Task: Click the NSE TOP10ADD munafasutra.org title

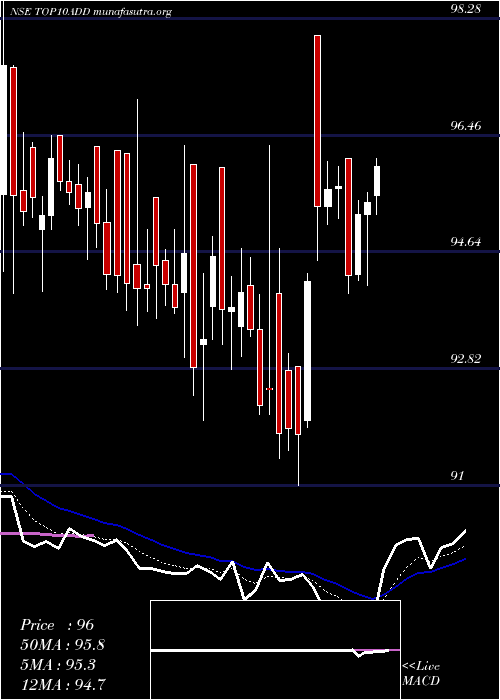Action: tap(90, 12)
